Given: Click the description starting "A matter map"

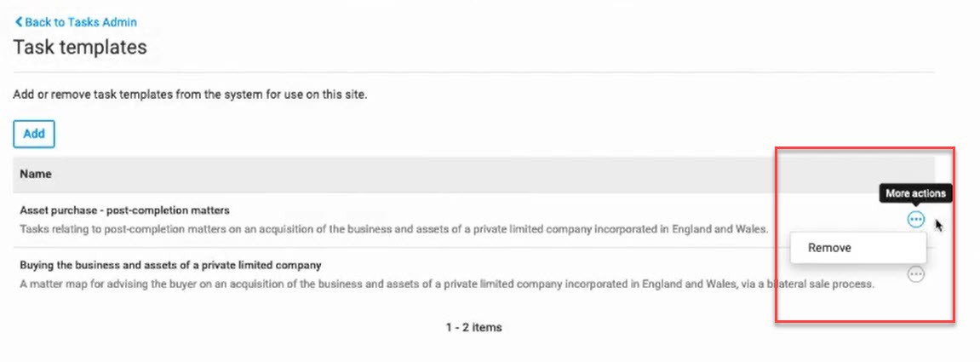Looking at the screenshot, I should pyautogui.click(x=447, y=283).
